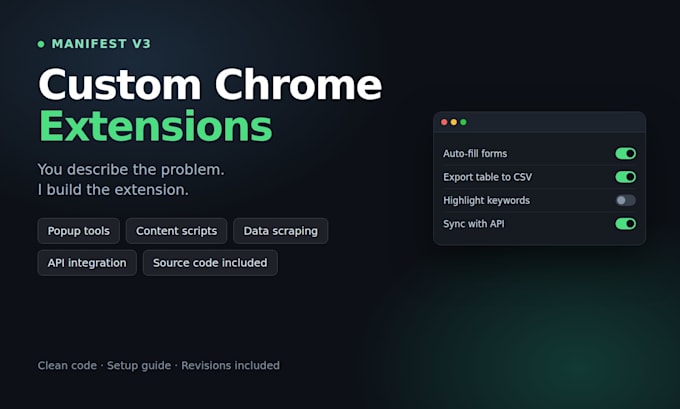Disable the Auto-fill forms toggle
Screen dimensions: 680x409
point(625,154)
